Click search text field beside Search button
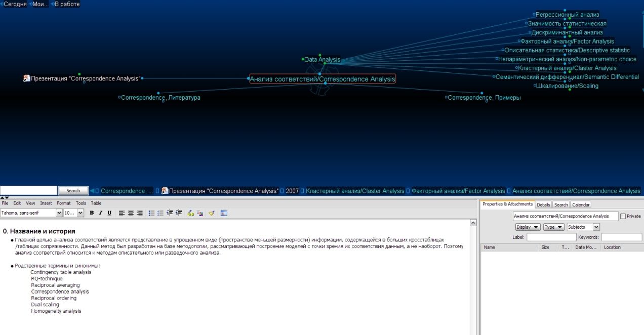Viewport: 644px width, 335px height. click(x=28, y=191)
